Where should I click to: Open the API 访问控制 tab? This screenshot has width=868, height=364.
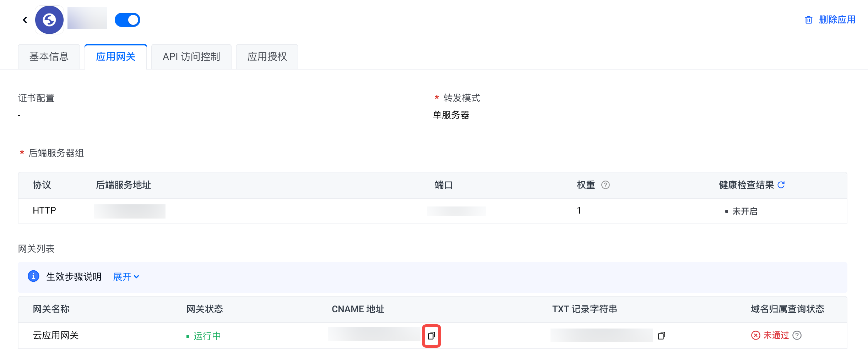coord(191,57)
